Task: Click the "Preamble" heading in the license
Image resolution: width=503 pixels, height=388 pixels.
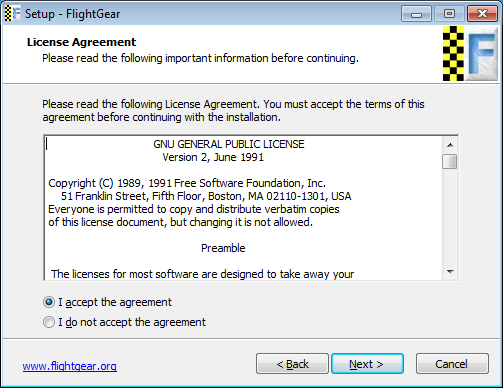Action: click(x=223, y=248)
